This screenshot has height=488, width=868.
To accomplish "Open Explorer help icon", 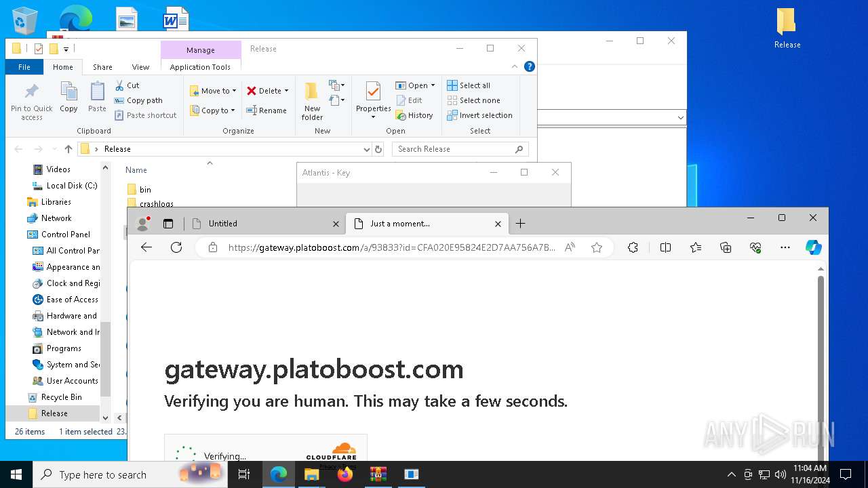I will pyautogui.click(x=530, y=66).
